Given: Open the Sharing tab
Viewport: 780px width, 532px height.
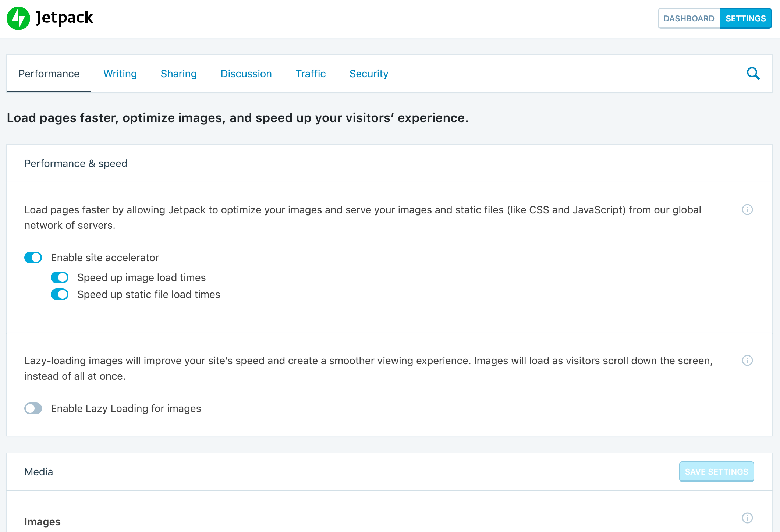Looking at the screenshot, I should (x=178, y=74).
